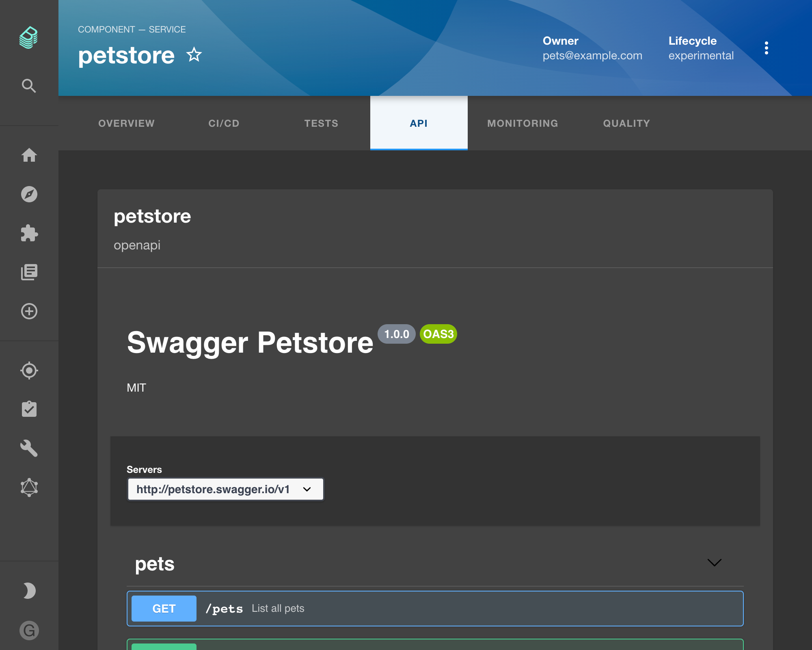Open the Docs library icon
Viewport: 812px width, 650px height.
pos(29,272)
